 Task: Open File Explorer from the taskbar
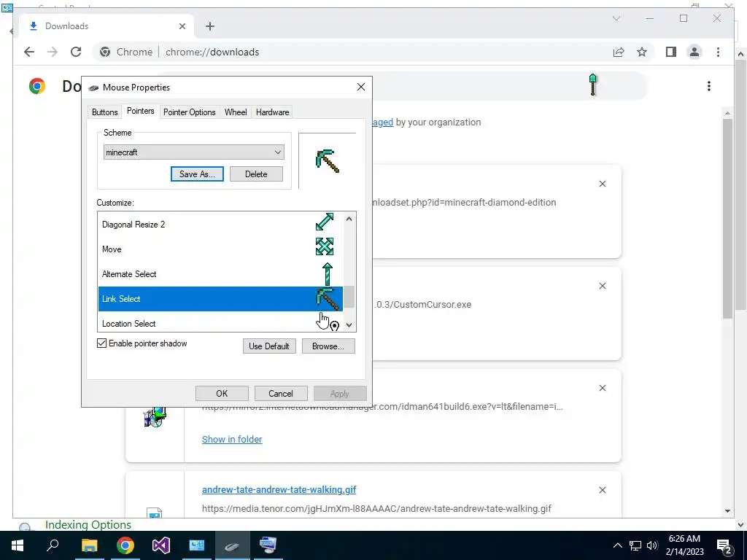tap(89, 545)
